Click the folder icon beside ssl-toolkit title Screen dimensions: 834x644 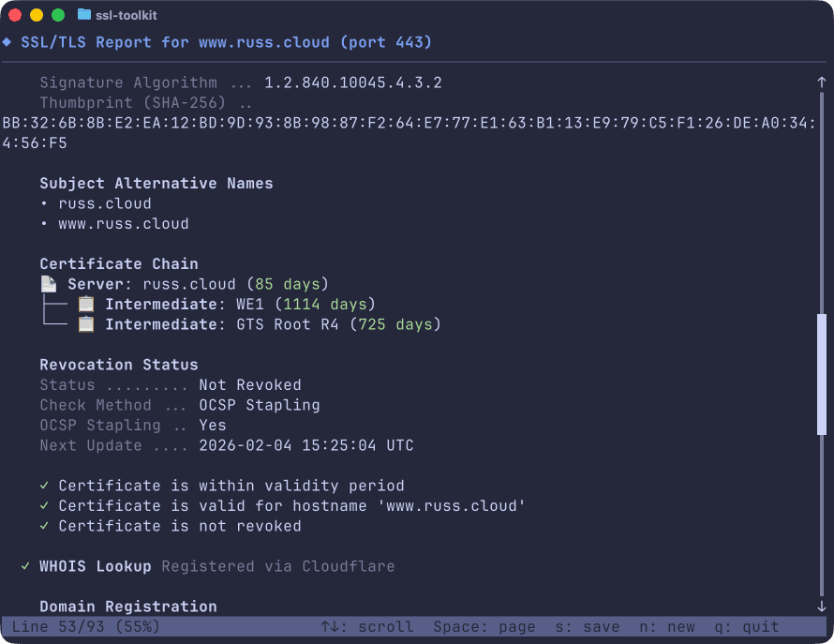(84, 15)
